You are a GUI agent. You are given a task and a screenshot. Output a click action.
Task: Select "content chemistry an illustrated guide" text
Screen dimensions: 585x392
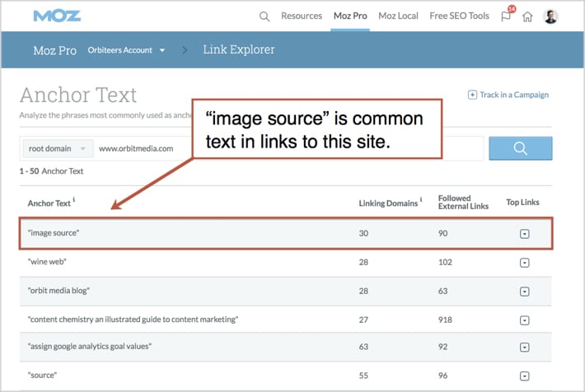point(133,320)
